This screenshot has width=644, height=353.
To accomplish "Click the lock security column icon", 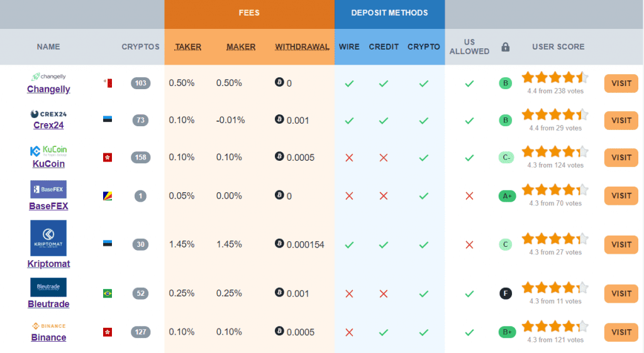I will (x=505, y=47).
